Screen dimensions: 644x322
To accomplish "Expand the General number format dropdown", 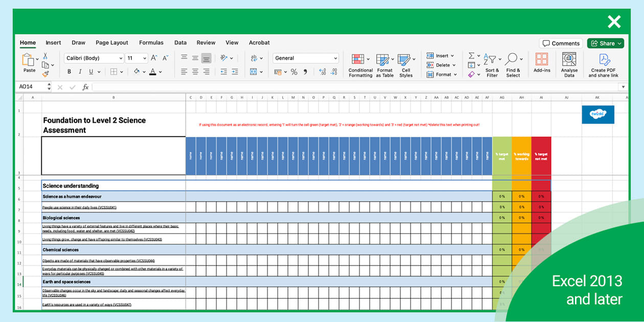I will coord(335,58).
